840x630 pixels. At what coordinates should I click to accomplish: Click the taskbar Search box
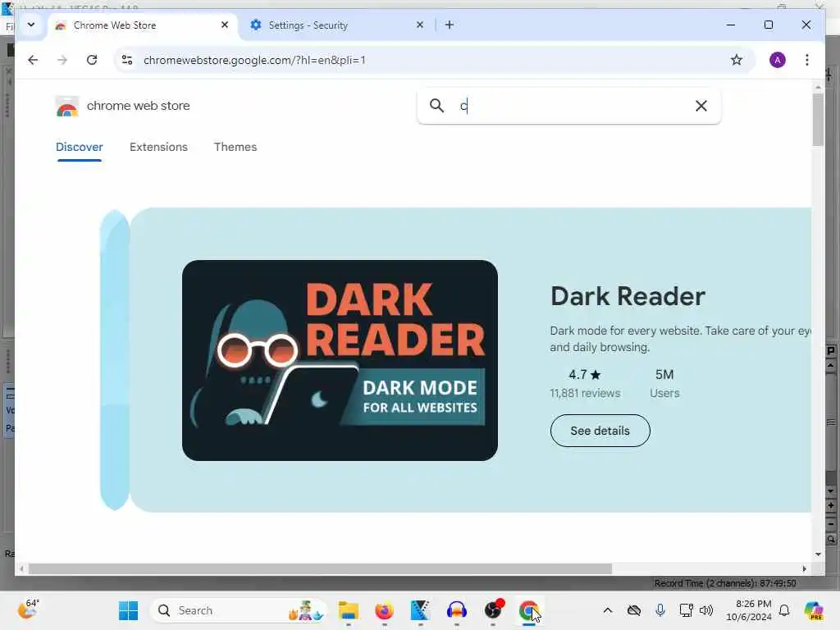[239, 610]
